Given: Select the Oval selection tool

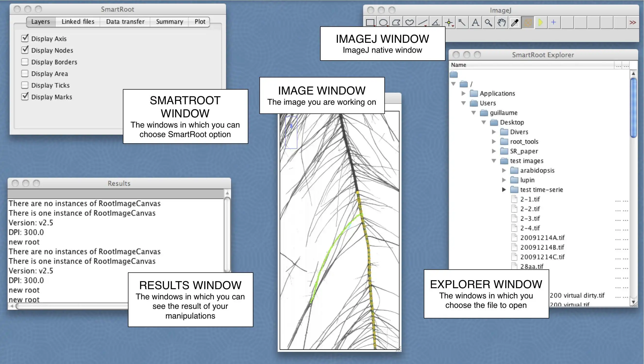Looking at the screenshot, I should pos(383,23).
